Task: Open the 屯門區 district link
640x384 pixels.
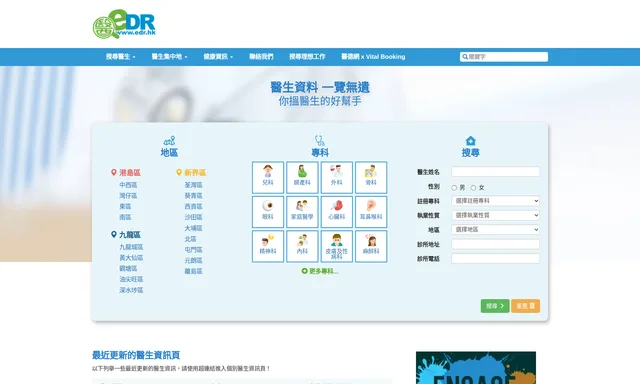Action: coord(193,249)
